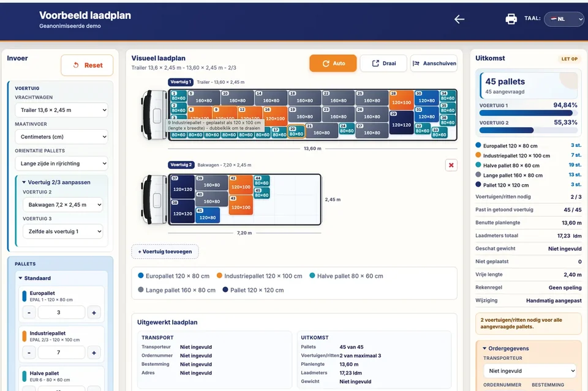
Task: Open the Maatinvoer Centimeters dropdown
Action: [x=61, y=136]
